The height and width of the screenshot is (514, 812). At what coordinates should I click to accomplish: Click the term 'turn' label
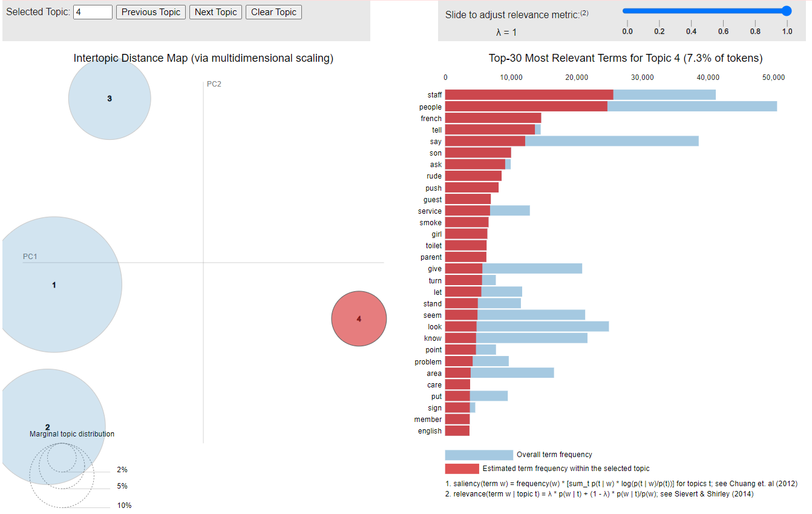(x=436, y=280)
